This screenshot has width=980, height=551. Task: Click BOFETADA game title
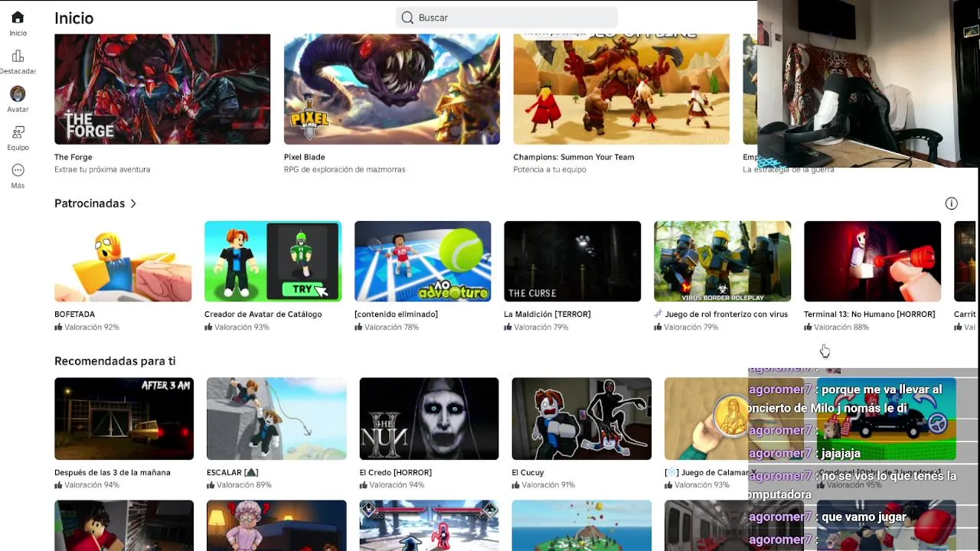pos(75,315)
